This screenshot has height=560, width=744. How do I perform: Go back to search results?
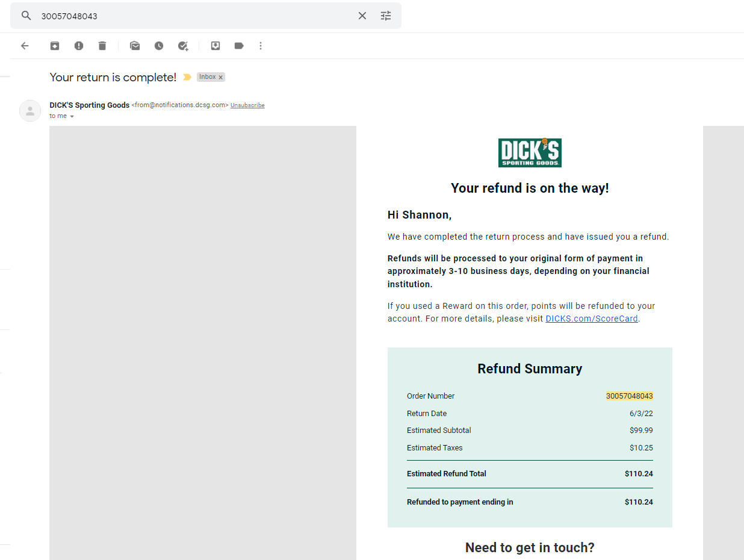[25, 46]
